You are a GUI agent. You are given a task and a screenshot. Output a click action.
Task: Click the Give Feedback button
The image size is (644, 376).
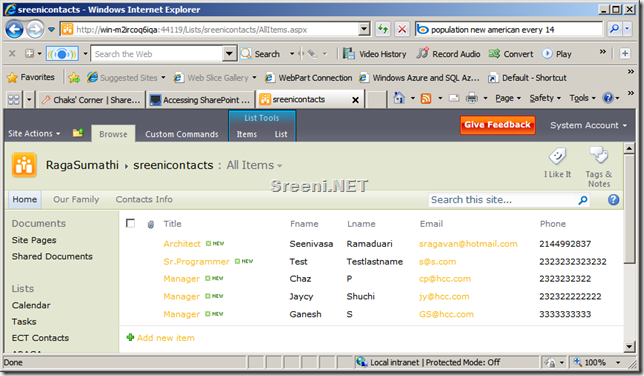(x=497, y=125)
